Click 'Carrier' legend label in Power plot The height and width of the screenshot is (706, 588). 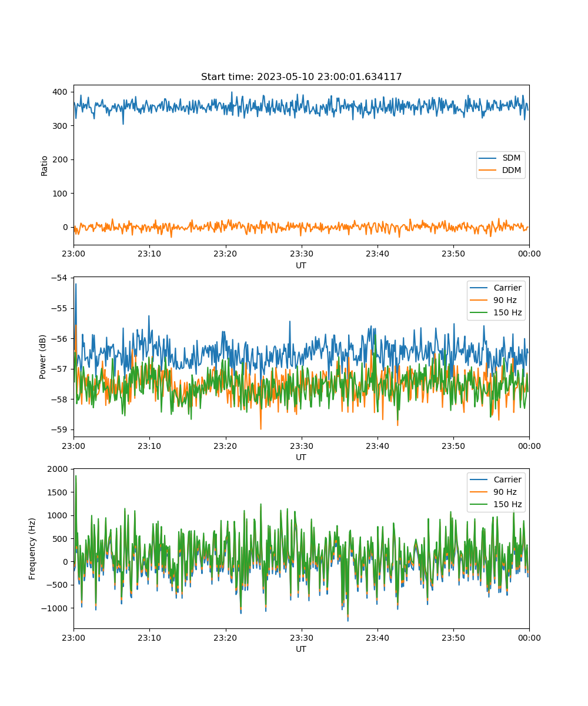click(x=507, y=288)
